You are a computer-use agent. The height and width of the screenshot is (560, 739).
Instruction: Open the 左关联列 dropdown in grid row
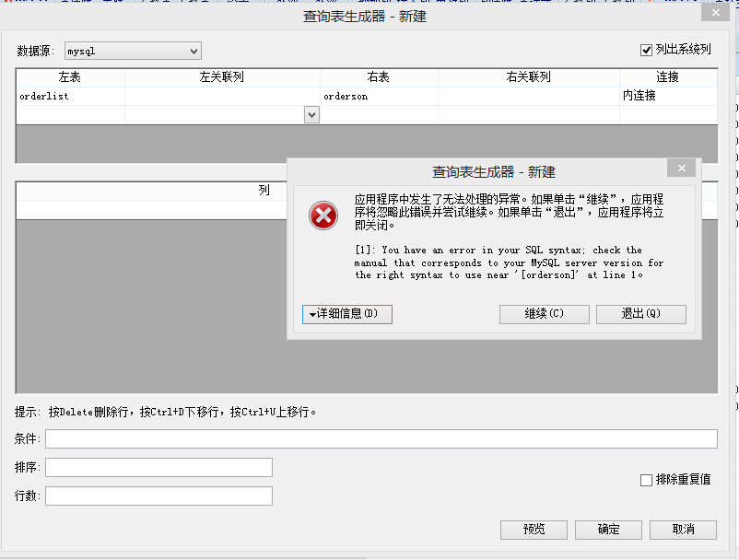click(311, 114)
